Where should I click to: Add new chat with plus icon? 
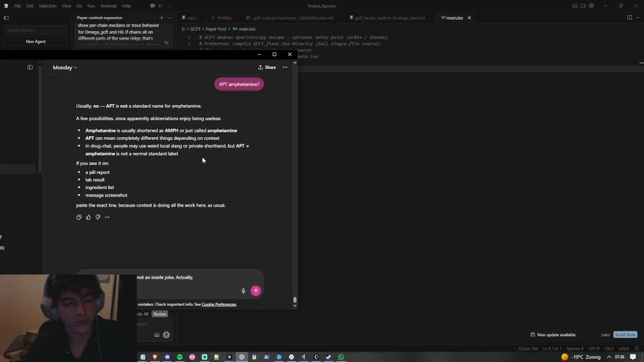pos(162,18)
